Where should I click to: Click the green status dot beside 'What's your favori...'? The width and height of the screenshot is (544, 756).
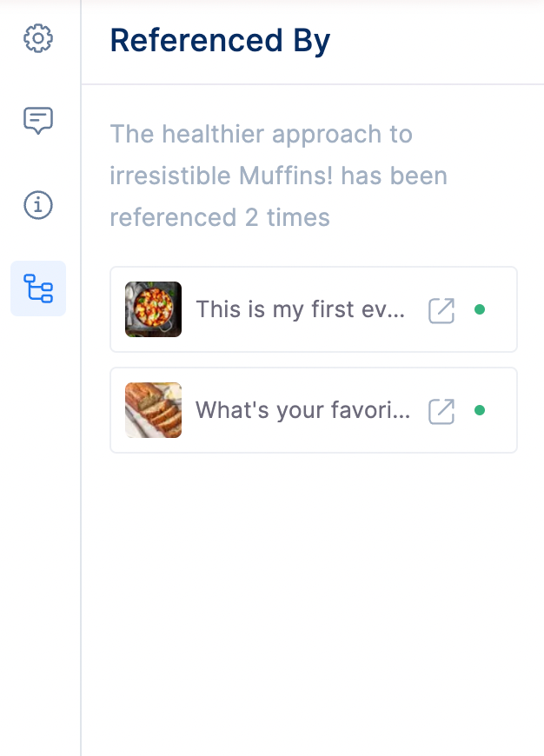[x=480, y=410]
